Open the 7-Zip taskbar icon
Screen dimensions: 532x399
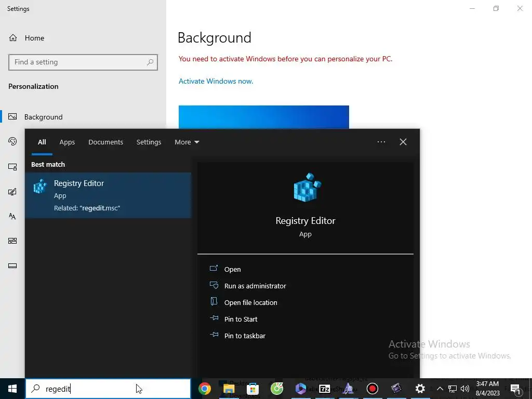(325, 389)
